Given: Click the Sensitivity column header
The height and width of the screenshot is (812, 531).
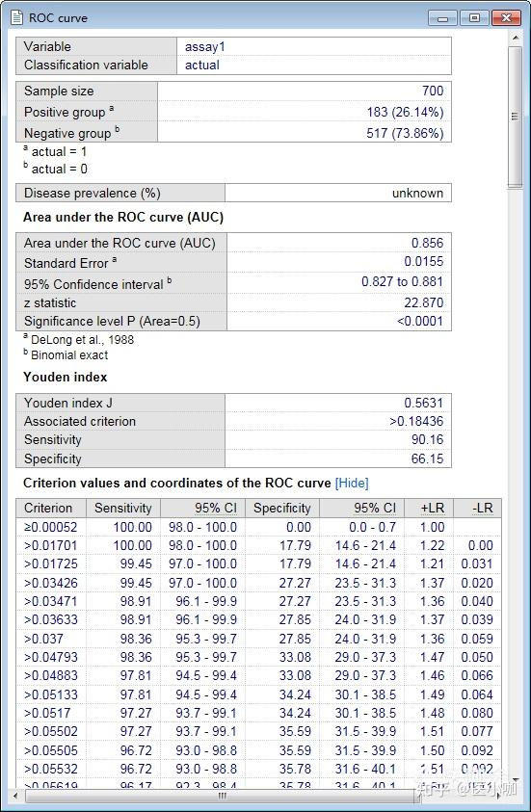Looking at the screenshot, I should pyautogui.click(x=123, y=508).
